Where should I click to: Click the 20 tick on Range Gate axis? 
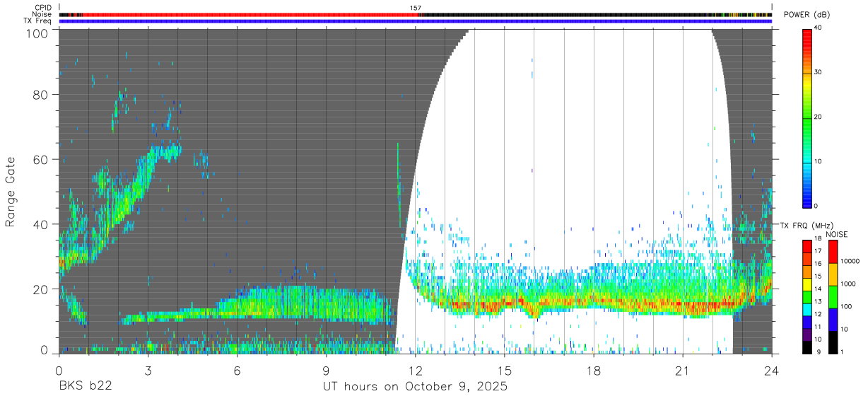(x=40, y=289)
